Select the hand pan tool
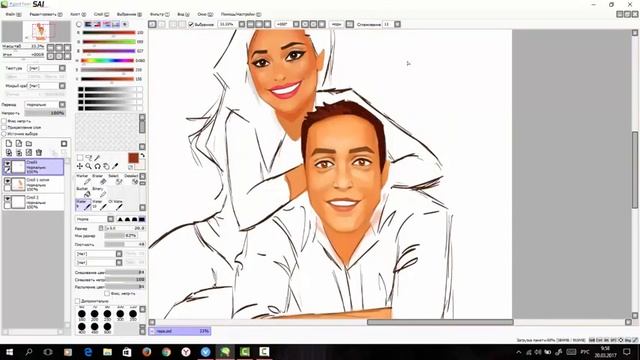Image resolution: width=640 pixels, height=360 pixels. [x=106, y=166]
